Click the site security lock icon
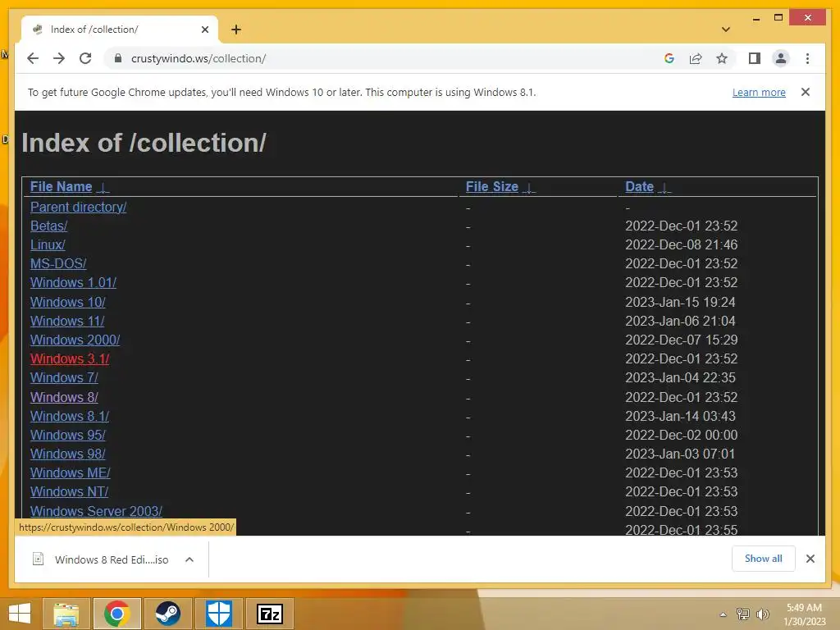Screen dimensions: 840x630 (x=118, y=58)
